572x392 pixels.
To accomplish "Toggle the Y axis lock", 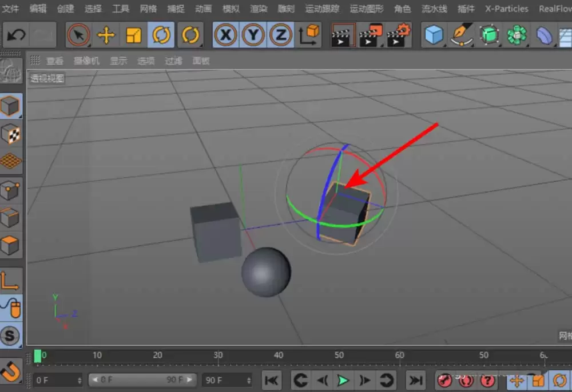I will [x=253, y=35].
